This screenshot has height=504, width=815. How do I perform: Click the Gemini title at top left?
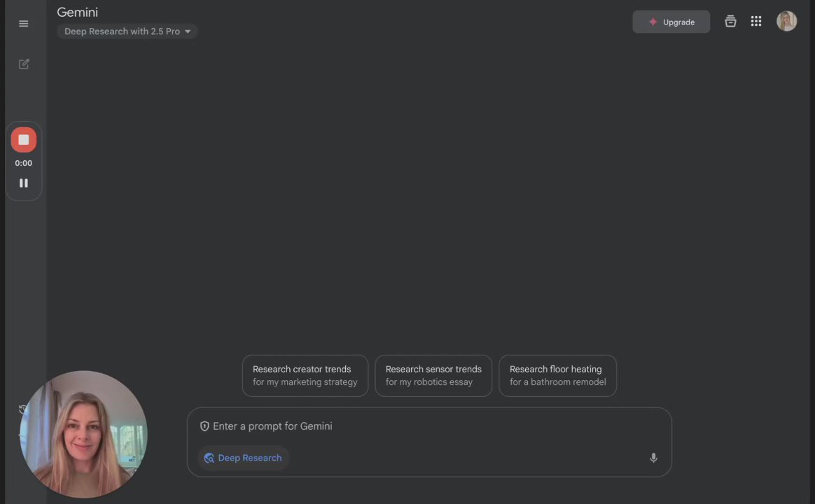click(x=77, y=13)
